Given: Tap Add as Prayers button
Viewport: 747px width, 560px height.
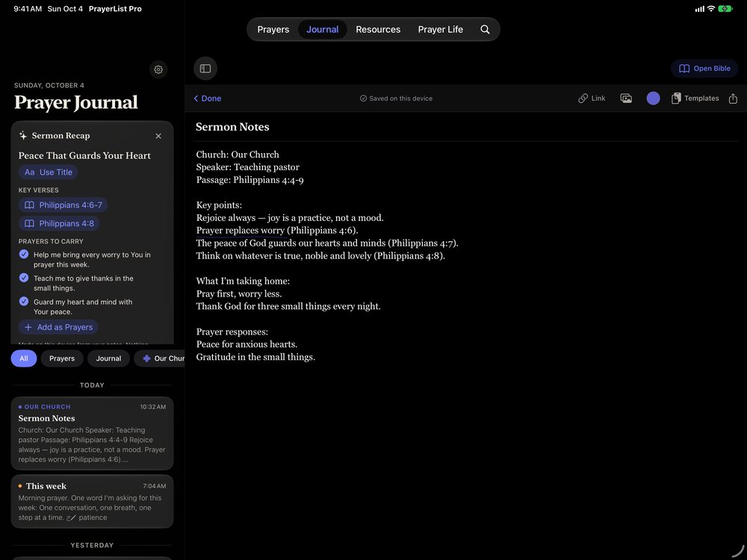Looking at the screenshot, I should coord(58,327).
